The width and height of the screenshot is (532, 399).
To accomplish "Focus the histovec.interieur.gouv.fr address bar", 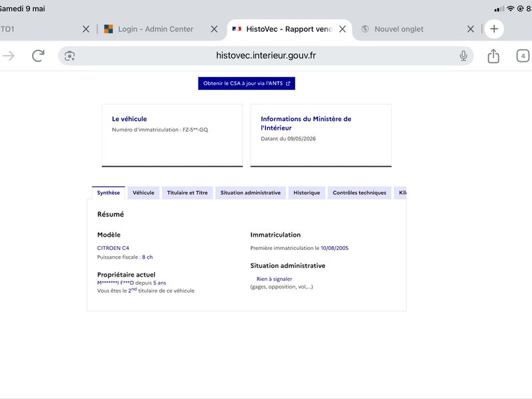I will click(265, 56).
